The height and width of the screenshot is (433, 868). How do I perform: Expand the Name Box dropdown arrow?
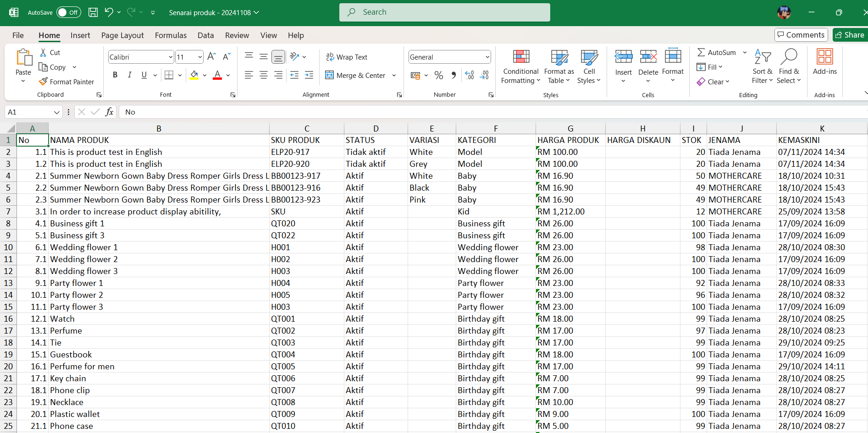(x=57, y=112)
